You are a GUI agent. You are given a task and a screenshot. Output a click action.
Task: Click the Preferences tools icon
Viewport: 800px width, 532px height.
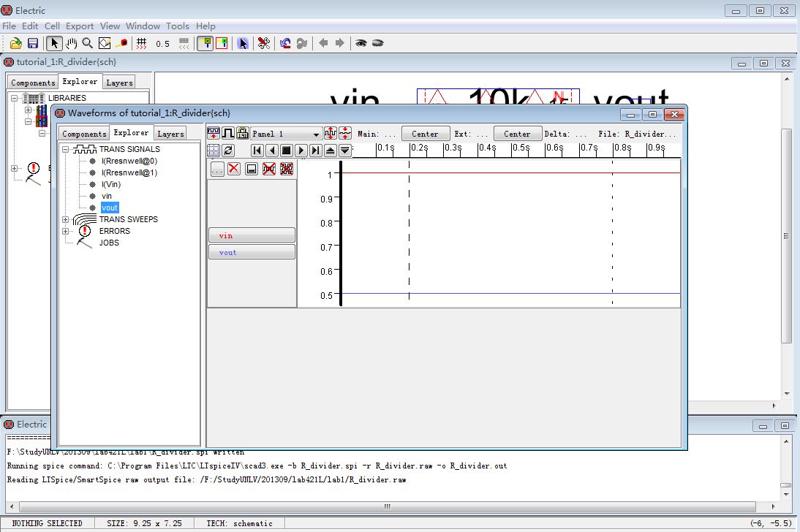pyautogui.click(x=264, y=44)
